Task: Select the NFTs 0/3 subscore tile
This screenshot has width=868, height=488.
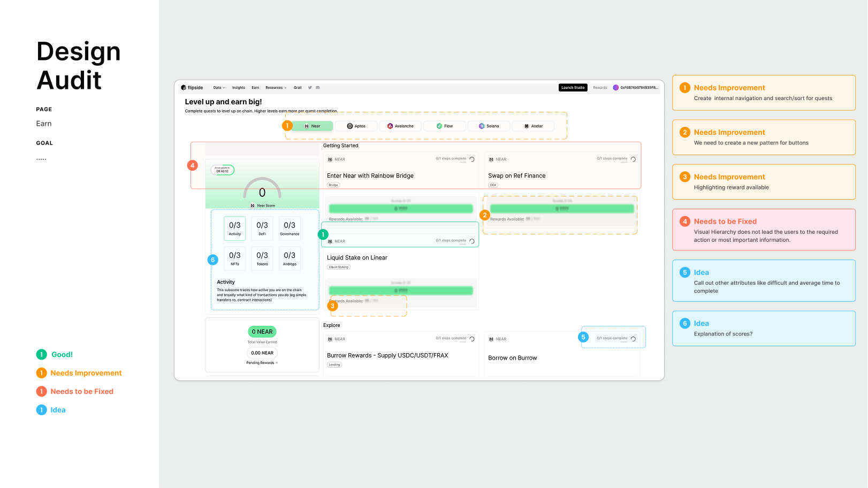Action: [x=235, y=258]
